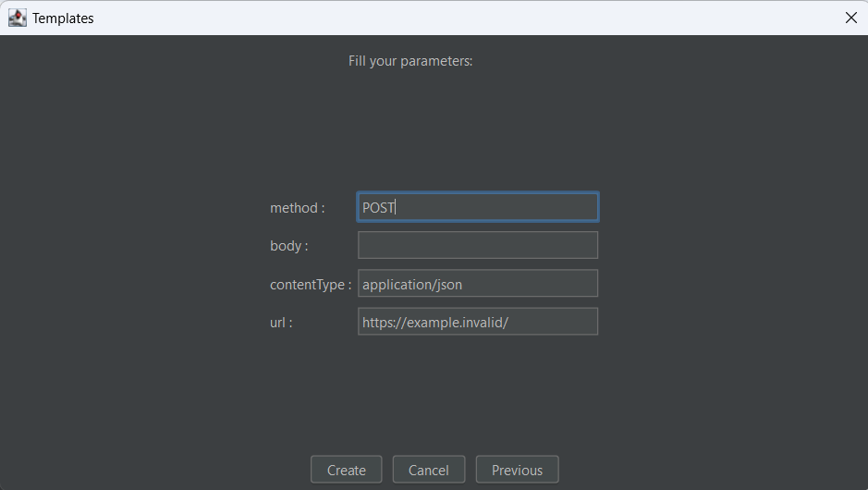Click empty dialog area left of Create button

tap(157, 470)
